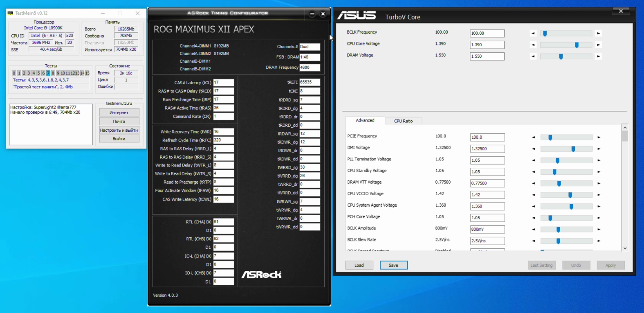Apply the TurboV Core settings
The image size is (644, 313).
pyautogui.click(x=610, y=265)
